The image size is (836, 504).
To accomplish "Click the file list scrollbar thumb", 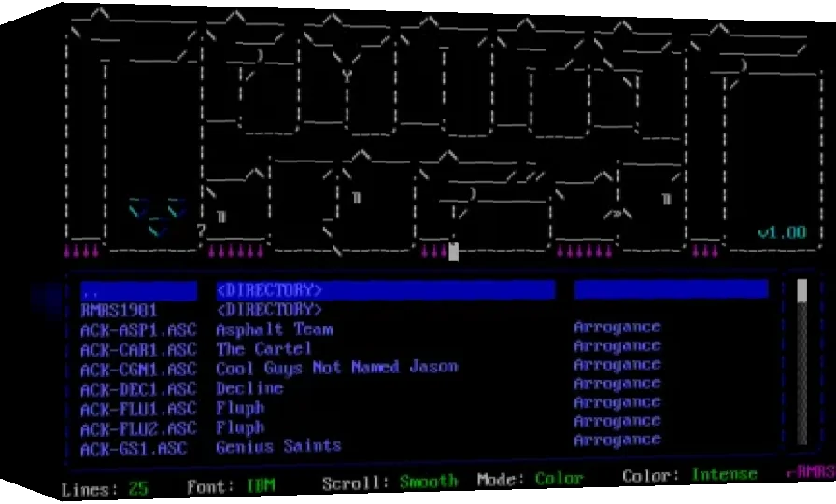I will [801, 291].
